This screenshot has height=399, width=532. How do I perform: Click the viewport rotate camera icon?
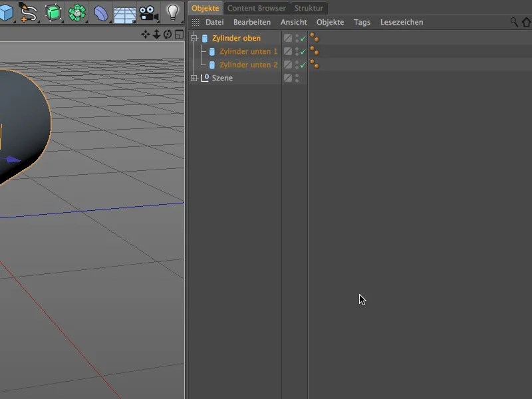pyautogui.click(x=168, y=35)
